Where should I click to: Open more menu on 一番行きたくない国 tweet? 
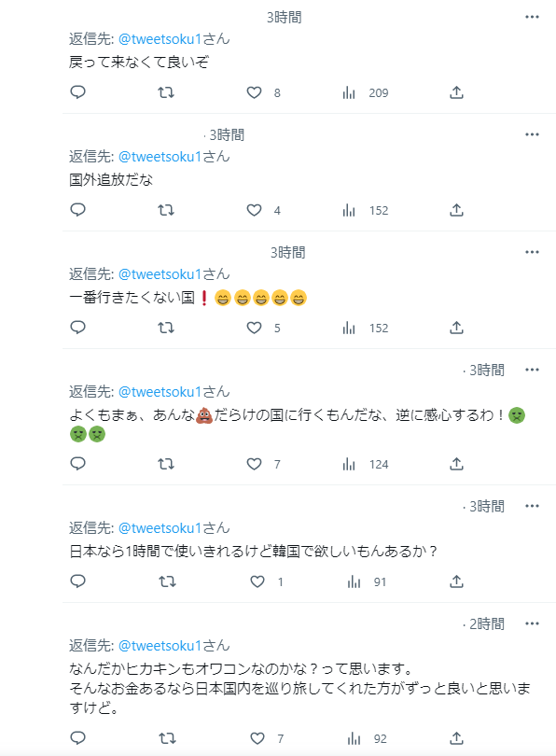[532, 252]
